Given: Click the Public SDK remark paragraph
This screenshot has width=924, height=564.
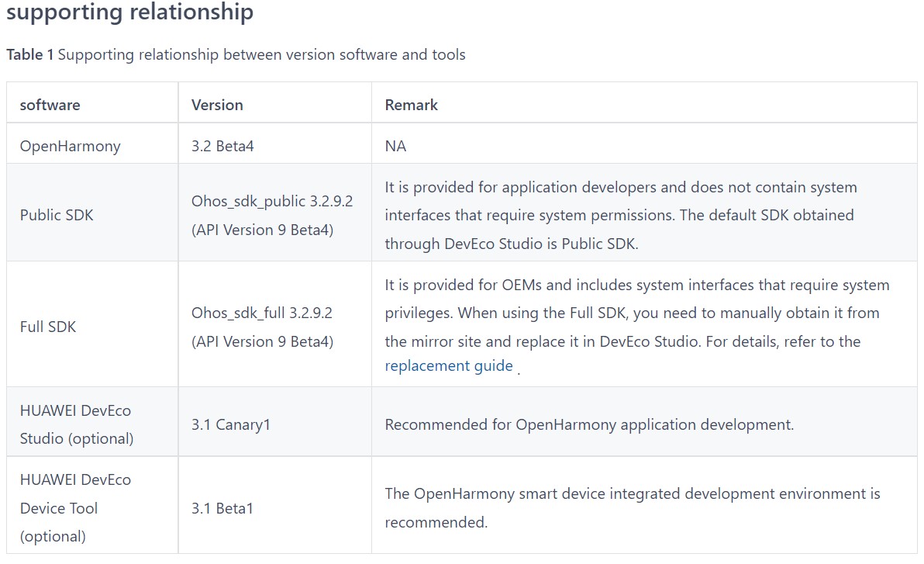Looking at the screenshot, I should [x=620, y=216].
